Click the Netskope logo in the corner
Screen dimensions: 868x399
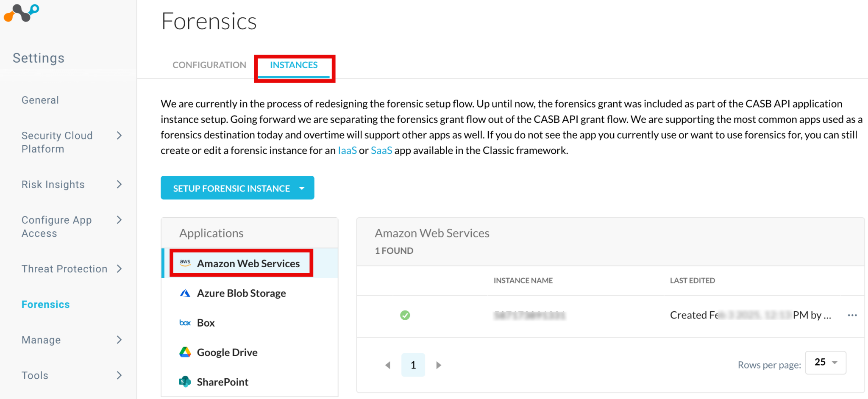(21, 13)
